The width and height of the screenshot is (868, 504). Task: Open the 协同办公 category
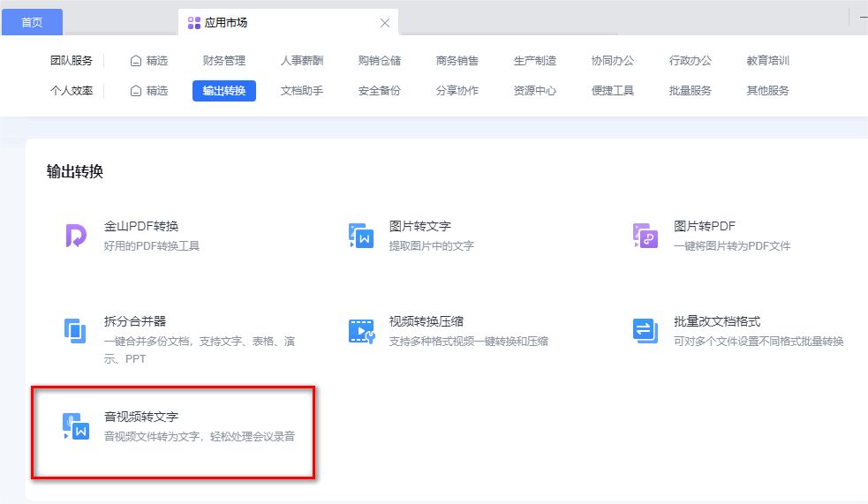(612, 60)
